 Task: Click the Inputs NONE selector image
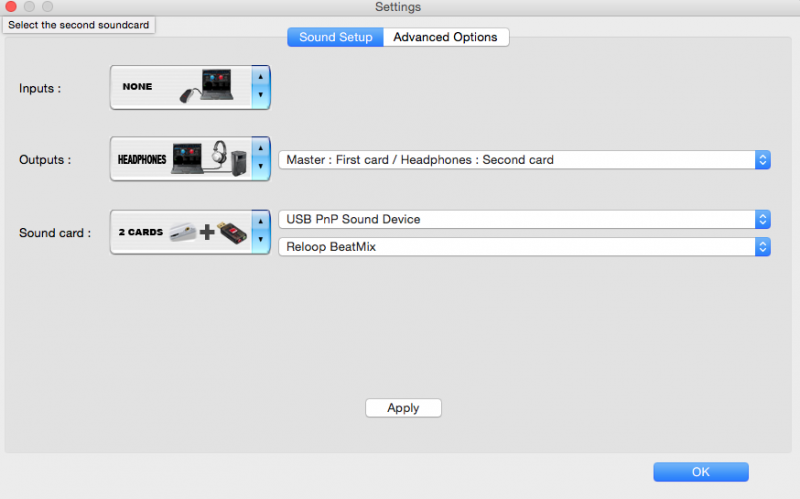click(182, 87)
